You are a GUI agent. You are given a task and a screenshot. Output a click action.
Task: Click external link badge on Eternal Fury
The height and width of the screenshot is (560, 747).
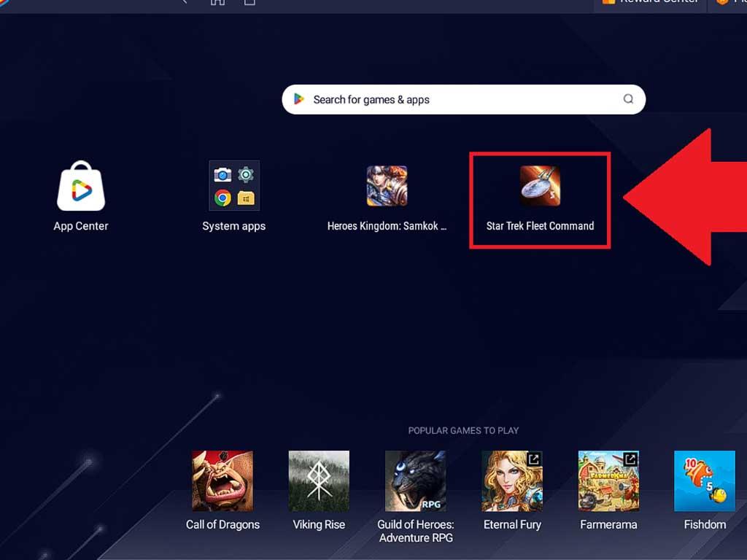[x=534, y=459]
